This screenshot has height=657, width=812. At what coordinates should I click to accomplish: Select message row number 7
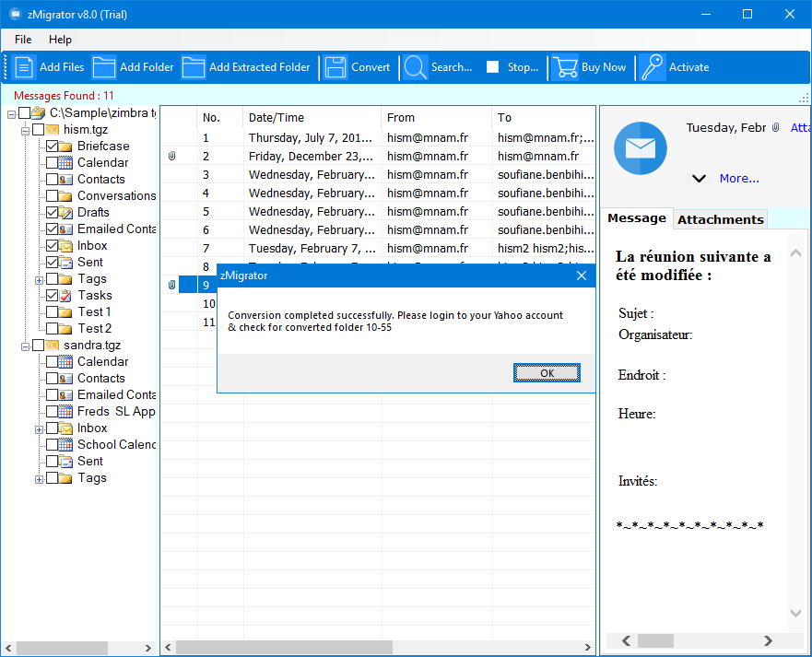tap(378, 249)
